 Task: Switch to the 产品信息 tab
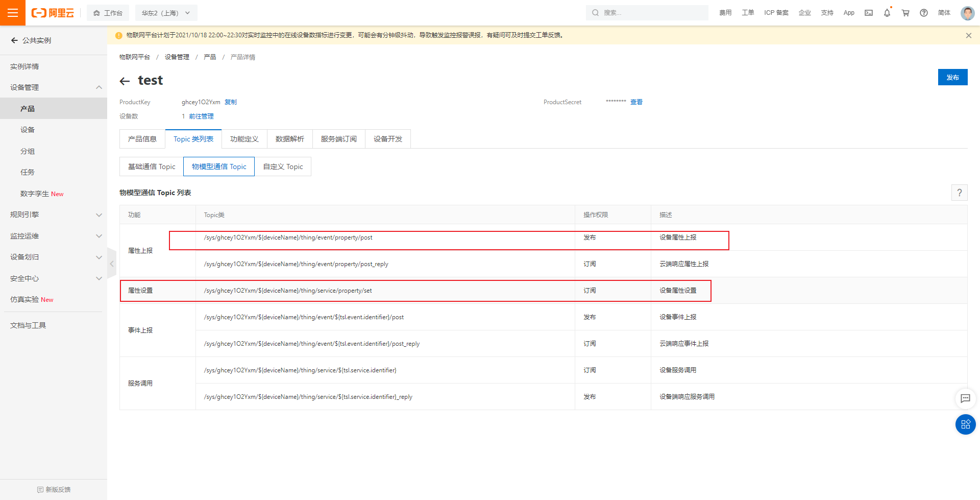click(142, 139)
